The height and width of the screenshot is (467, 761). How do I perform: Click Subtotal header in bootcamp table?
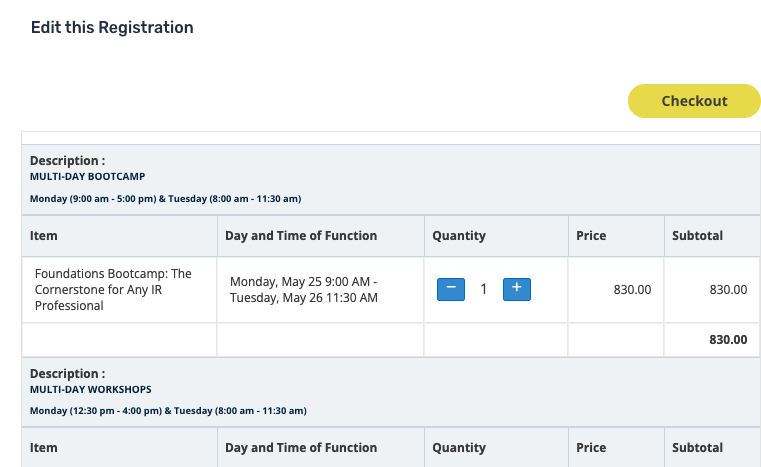coord(697,236)
